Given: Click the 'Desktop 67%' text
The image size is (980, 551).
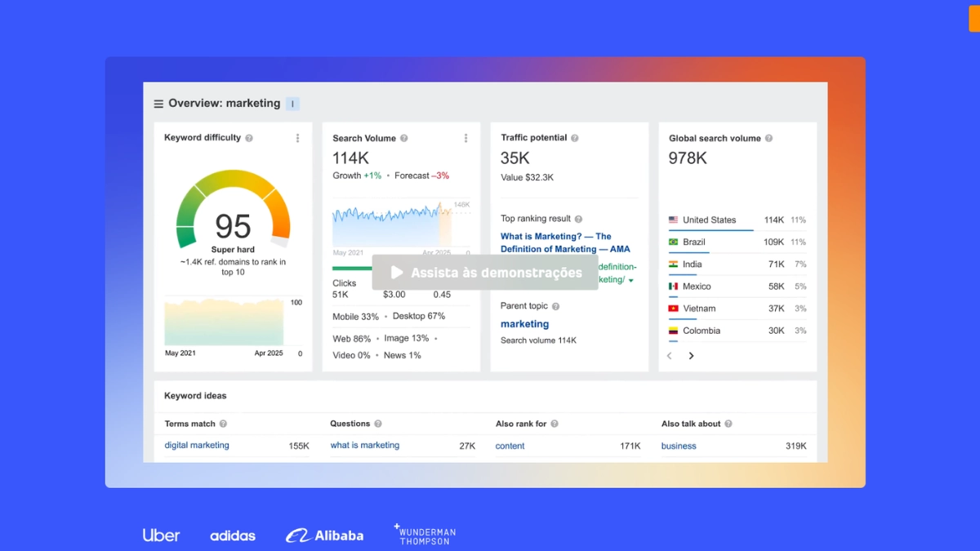Looking at the screenshot, I should click(419, 316).
